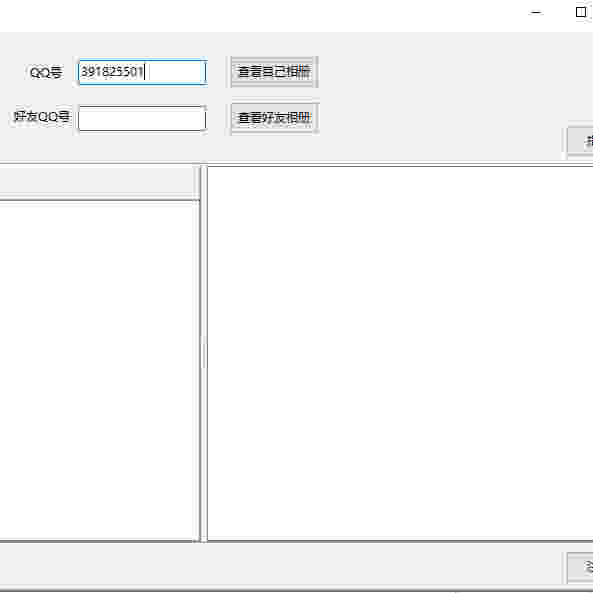Click the 查看好友相册 button

click(274, 118)
